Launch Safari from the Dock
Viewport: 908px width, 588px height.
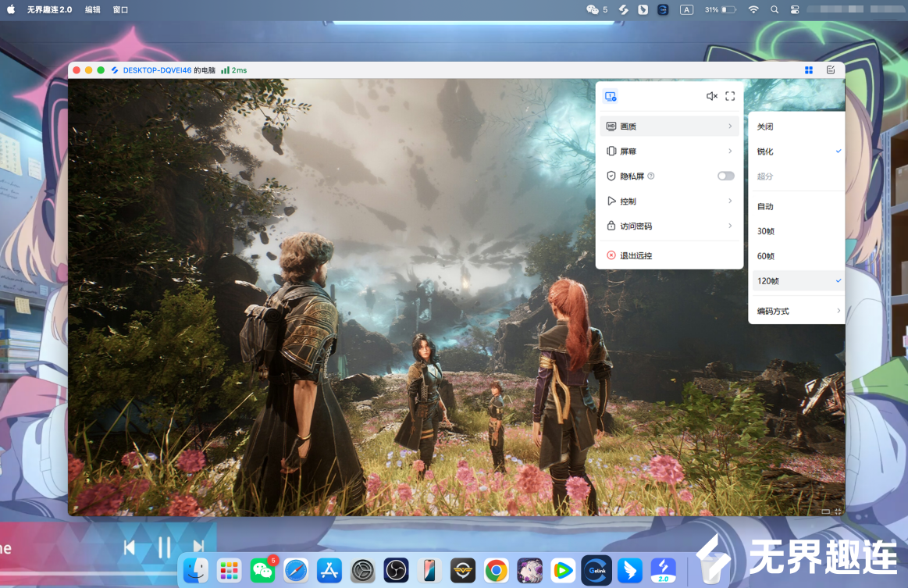click(x=296, y=571)
